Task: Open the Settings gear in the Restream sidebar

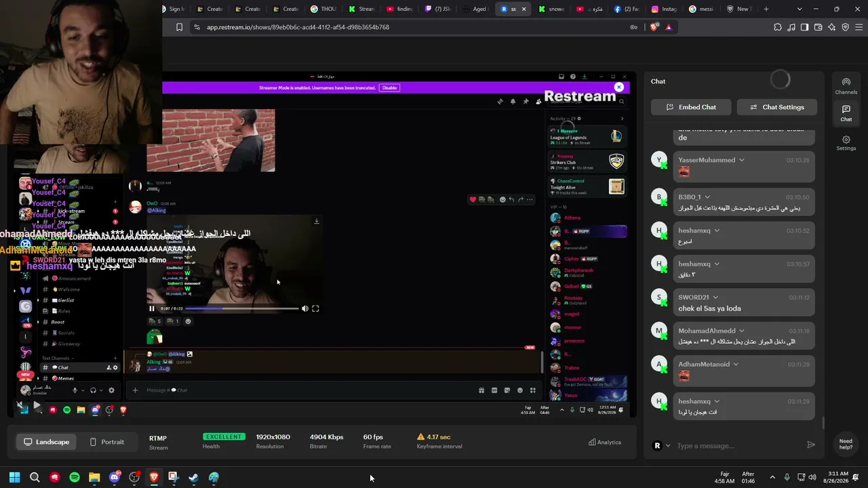Action: [846, 143]
